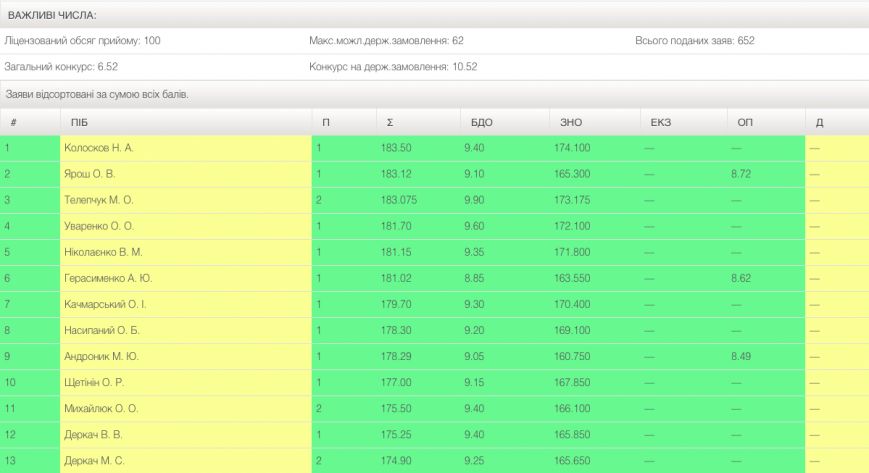Click the ЕКЗ column header
Viewport: 869px width, 473px height.
659,122
